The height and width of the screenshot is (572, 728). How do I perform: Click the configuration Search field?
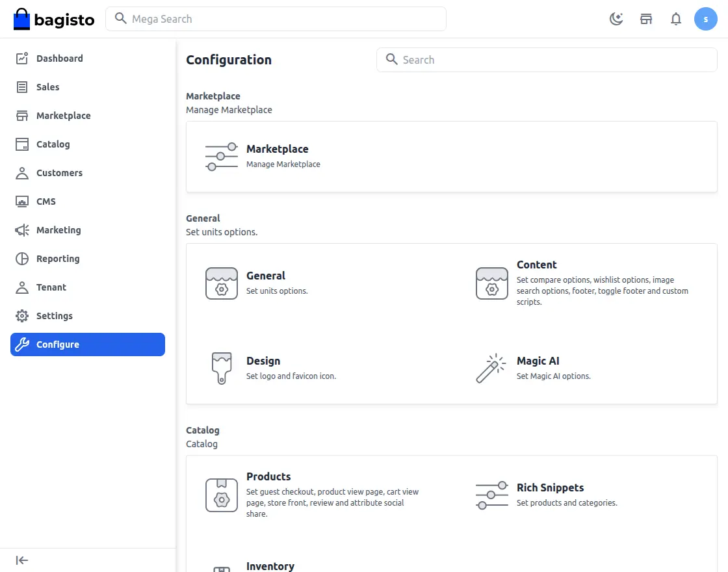coord(547,59)
